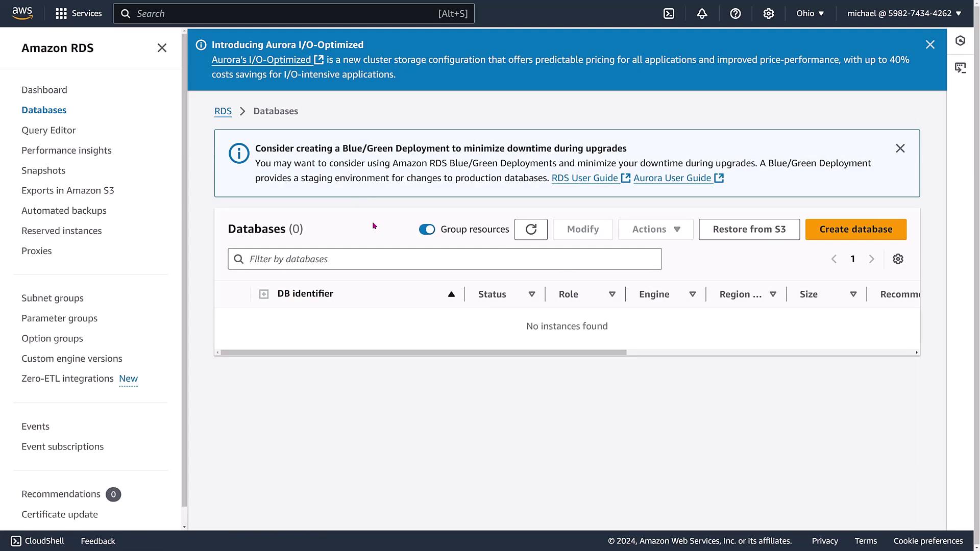Open Subnet groups

click(53, 298)
